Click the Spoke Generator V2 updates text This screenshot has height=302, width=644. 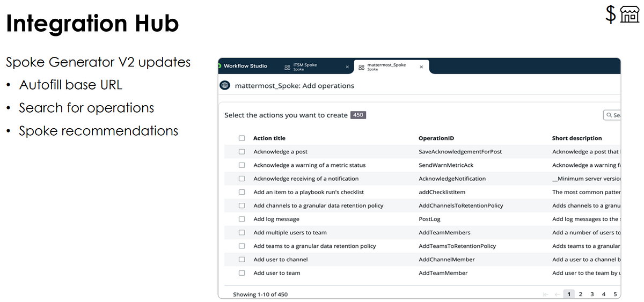(98, 62)
